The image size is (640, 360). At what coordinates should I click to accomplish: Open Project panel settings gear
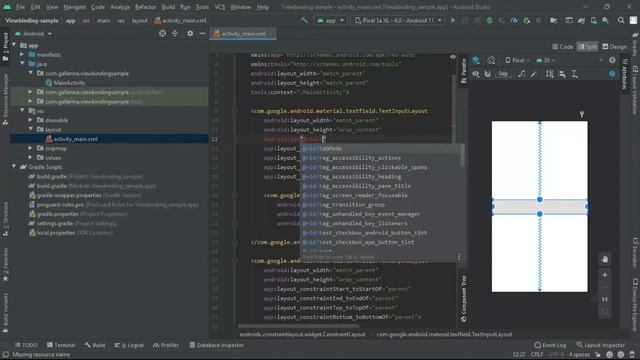[190, 33]
